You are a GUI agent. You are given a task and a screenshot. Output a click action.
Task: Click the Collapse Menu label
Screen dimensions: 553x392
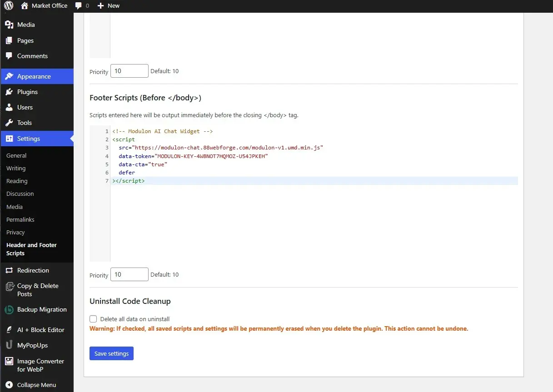pos(37,385)
